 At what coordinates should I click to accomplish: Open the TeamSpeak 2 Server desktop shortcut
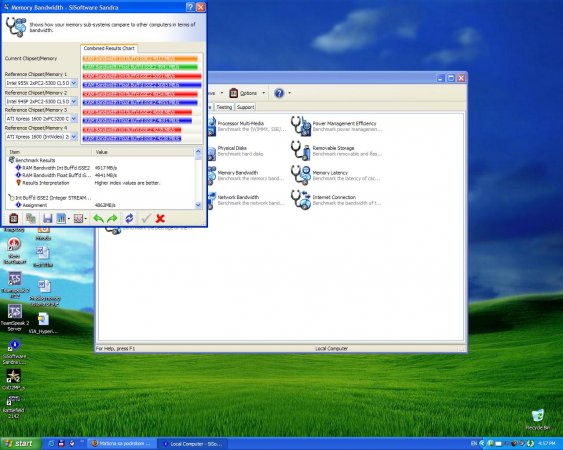click(x=14, y=318)
